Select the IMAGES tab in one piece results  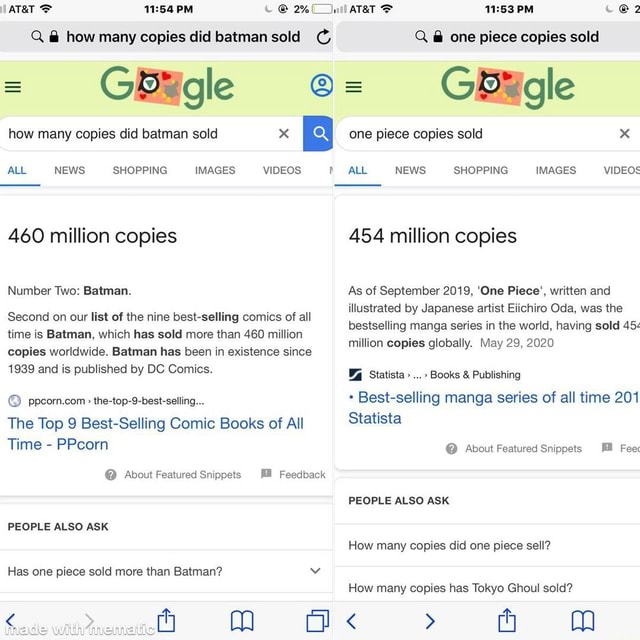click(x=555, y=170)
